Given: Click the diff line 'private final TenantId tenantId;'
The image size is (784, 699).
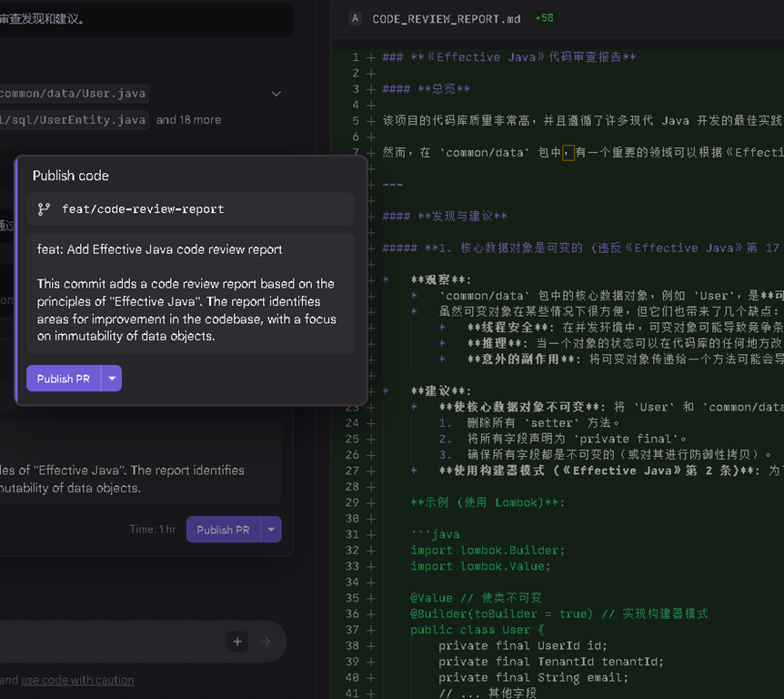Looking at the screenshot, I should [551, 662].
